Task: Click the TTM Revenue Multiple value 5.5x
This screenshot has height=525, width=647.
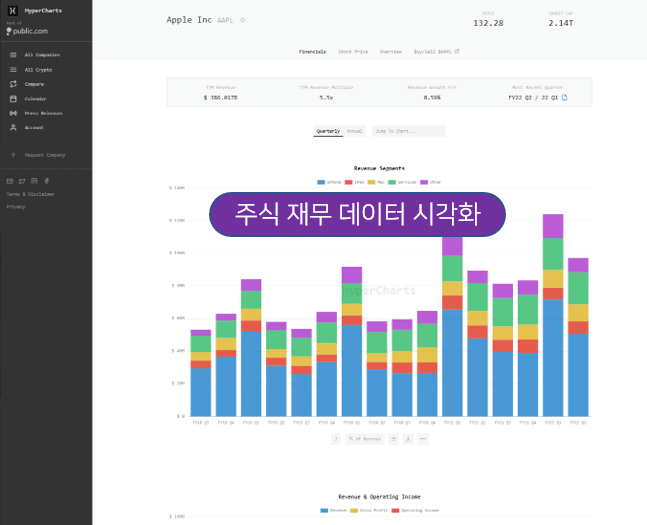Action: (326, 98)
